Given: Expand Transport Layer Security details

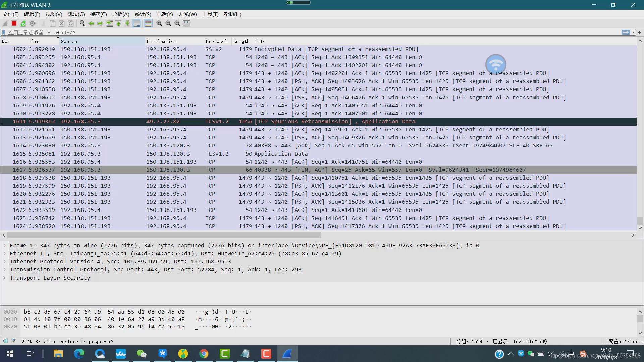Looking at the screenshot, I should pos(4,278).
